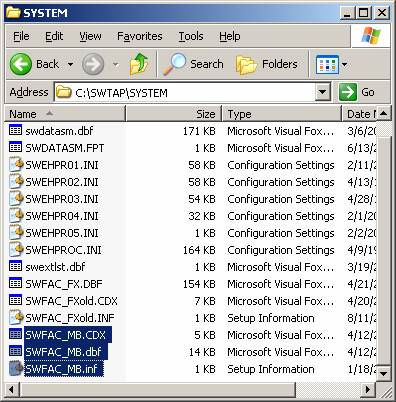The width and height of the screenshot is (396, 402).
Task: Open the Back history dropdown arrow
Action: point(70,64)
